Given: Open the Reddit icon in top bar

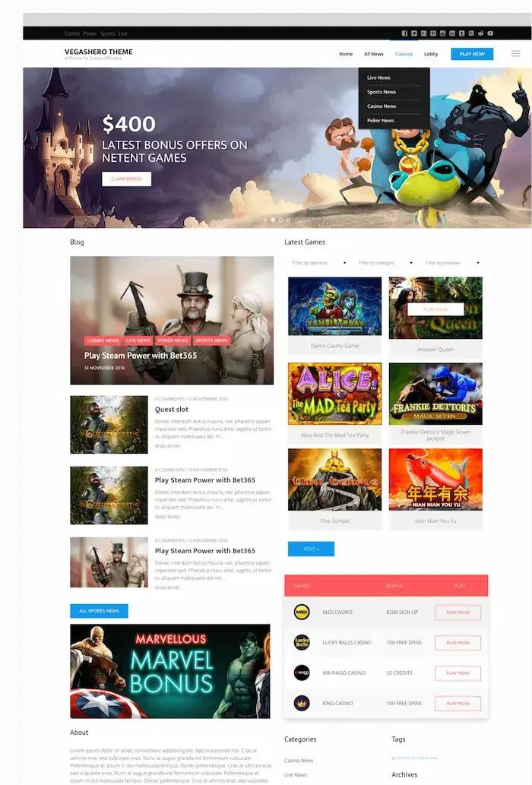Looking at the screenshot, I should point(480,33).
